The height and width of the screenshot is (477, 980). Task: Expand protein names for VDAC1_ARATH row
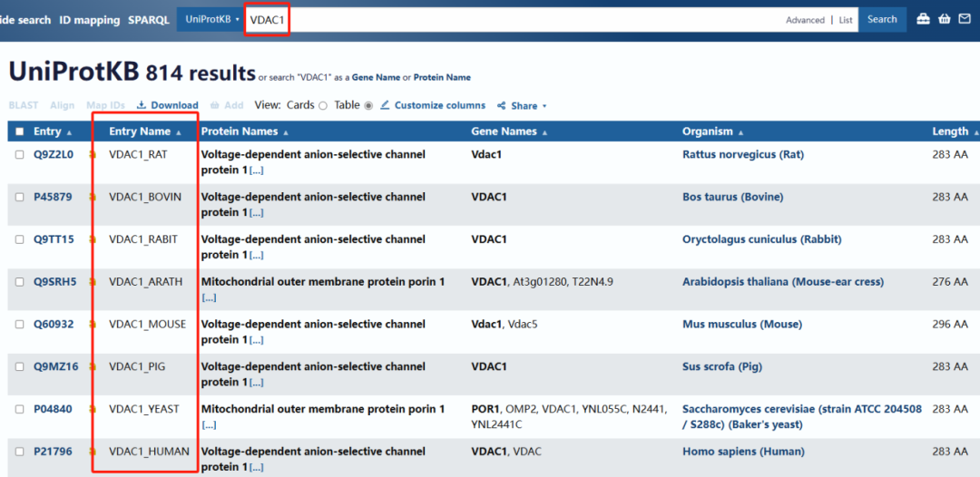coord(209,297)
